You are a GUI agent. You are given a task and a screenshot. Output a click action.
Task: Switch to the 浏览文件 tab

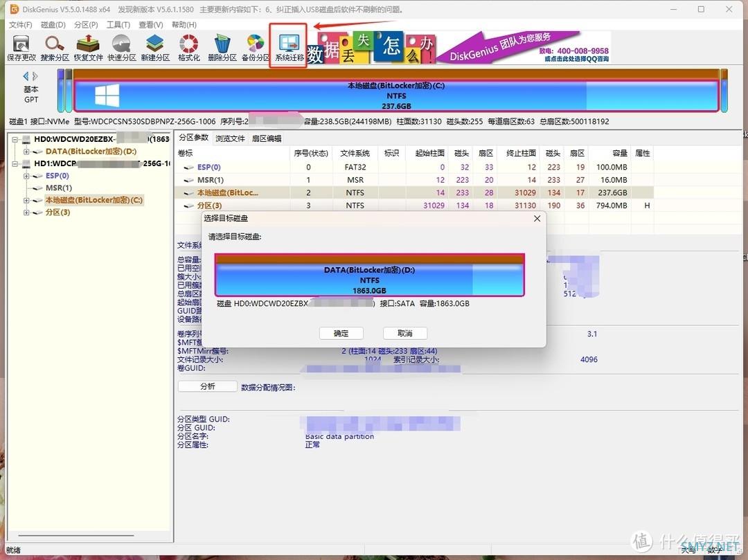(x=230, y=138)
